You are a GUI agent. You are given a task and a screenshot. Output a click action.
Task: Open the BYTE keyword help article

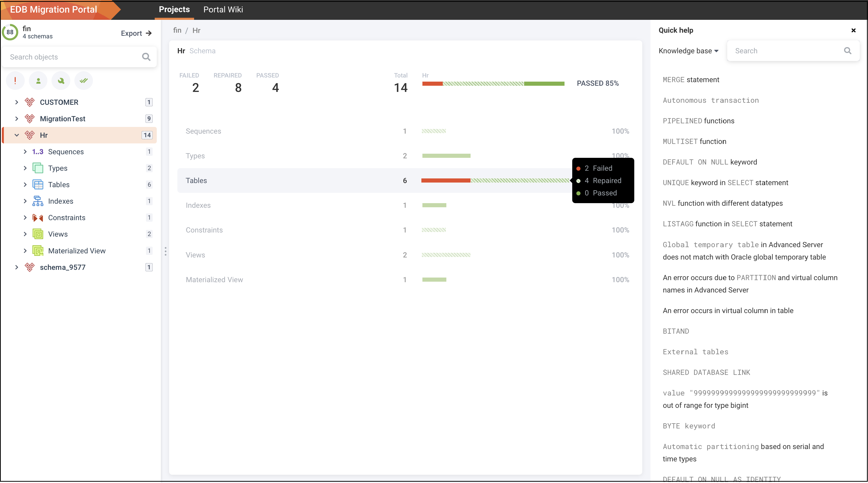coord(689,426)
